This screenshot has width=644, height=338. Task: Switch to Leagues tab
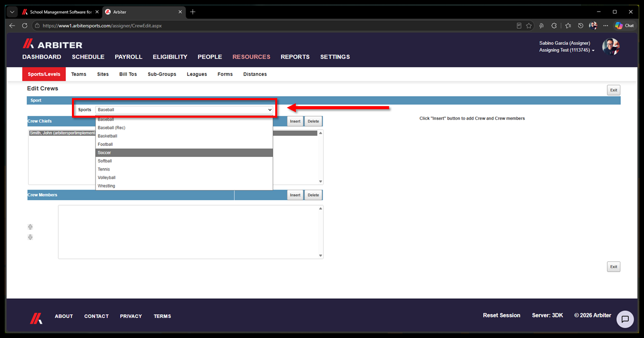[197, 74]
